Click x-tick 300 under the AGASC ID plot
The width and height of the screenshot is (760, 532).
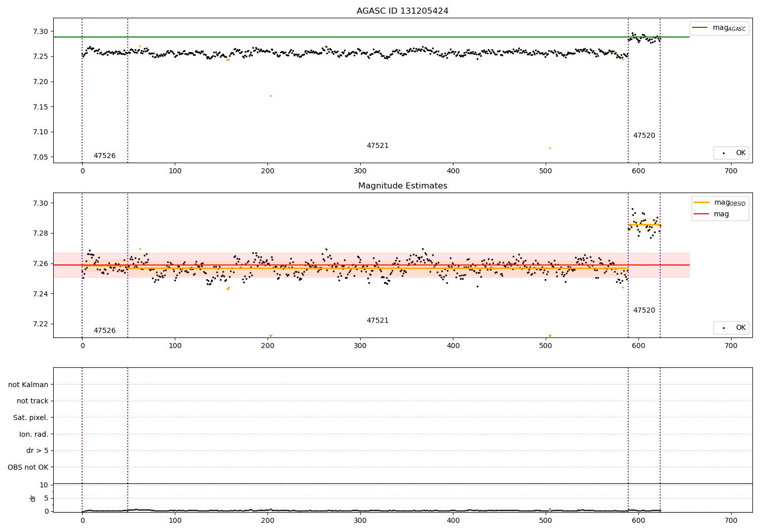(360, 171)
